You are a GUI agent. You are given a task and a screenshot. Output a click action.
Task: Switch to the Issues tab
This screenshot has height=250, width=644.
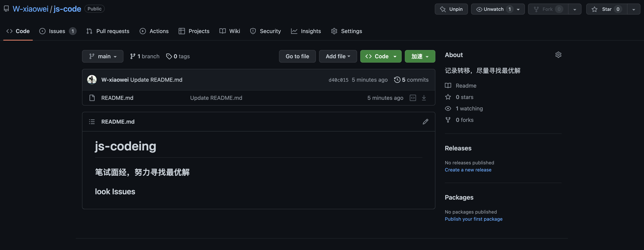point(58,31)
